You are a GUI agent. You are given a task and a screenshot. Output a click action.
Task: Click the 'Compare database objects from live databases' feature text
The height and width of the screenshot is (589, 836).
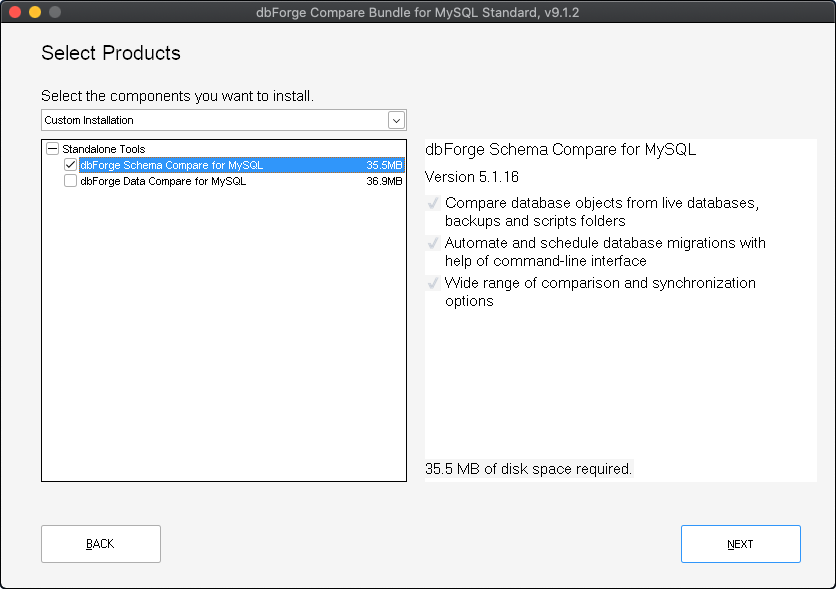pyautogui.click(x=602, y=212)
